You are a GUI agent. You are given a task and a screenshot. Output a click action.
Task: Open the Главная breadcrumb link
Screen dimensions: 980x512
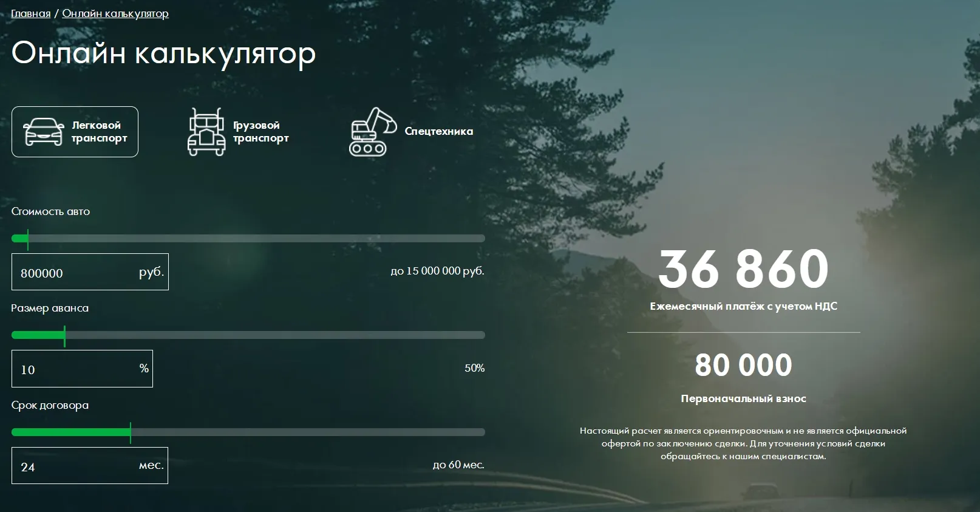coord(30,13)
